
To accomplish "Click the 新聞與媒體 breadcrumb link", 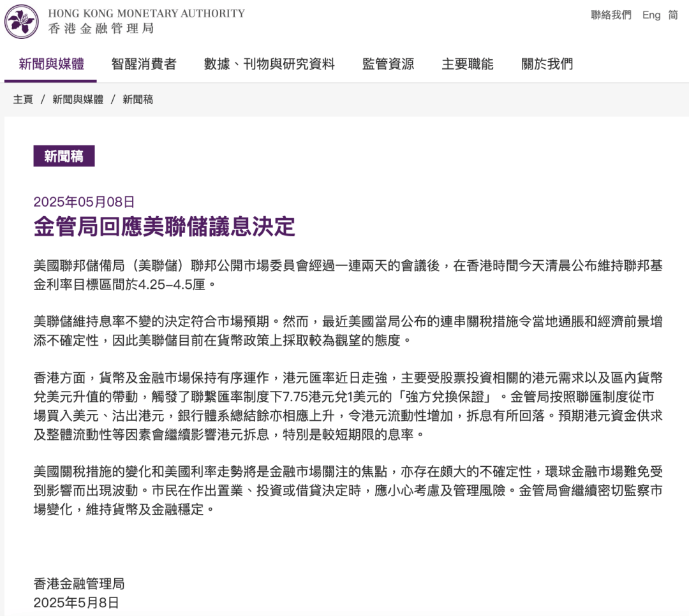I will point(78,99).
